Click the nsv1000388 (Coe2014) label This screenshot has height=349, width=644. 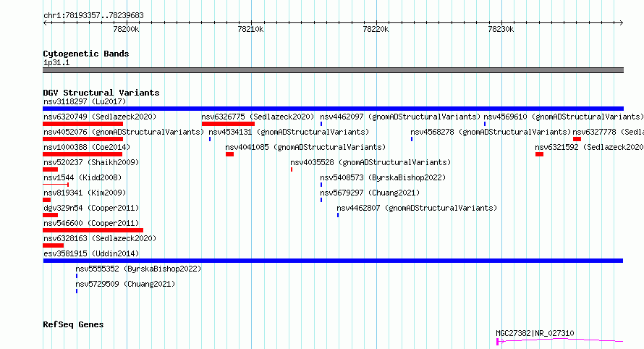87,147
